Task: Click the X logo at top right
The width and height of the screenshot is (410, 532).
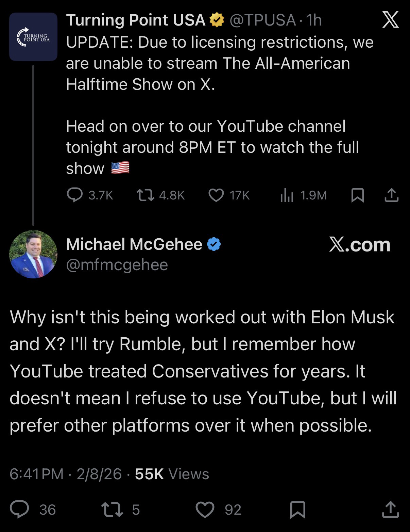Action: 390,20
